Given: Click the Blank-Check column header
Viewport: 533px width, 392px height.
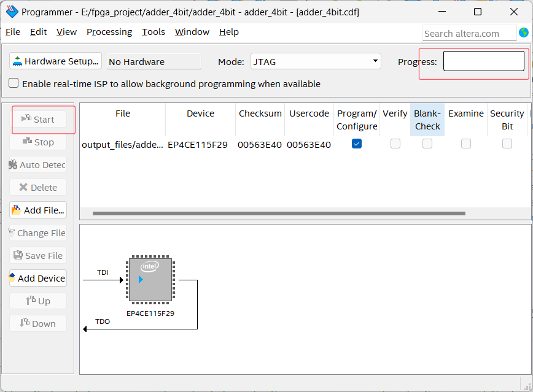Looking at the screenshot, I should (427, 120).
